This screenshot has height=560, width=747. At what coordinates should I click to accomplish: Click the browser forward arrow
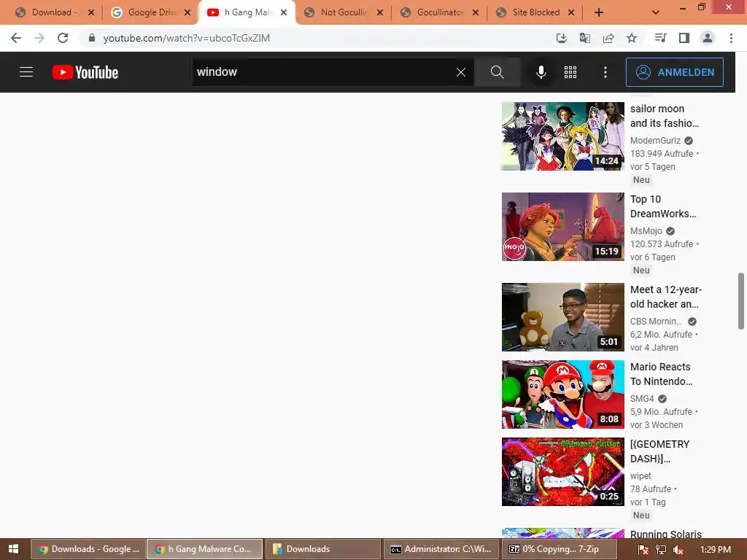(x=39, y=38)
